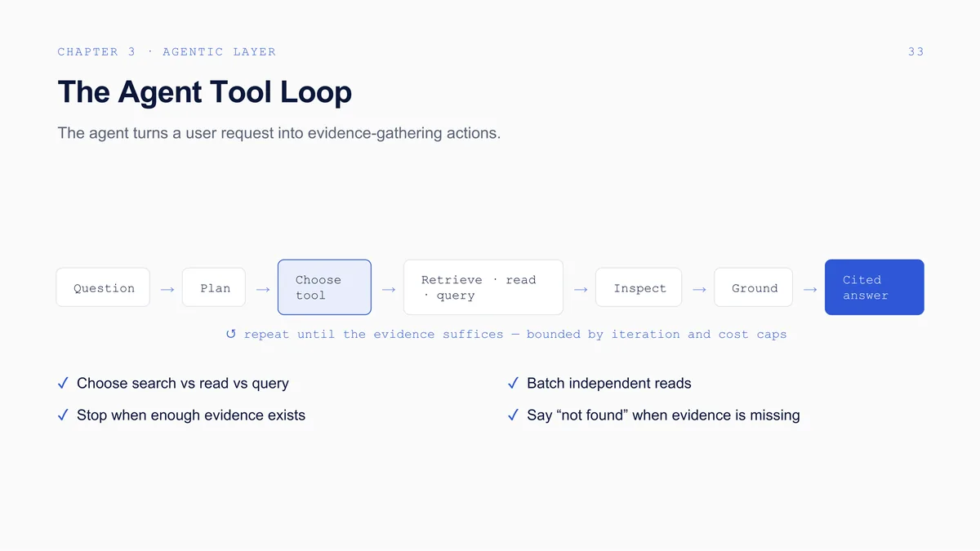Click checkmark beside Say "not found"
Viewport: 980px width, 551px height.
[513, 415]
